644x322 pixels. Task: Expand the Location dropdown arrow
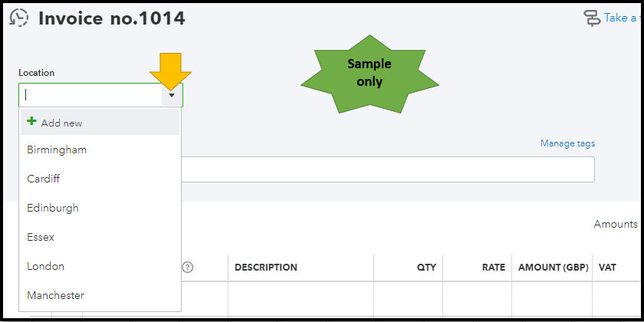tap(172, 95)
